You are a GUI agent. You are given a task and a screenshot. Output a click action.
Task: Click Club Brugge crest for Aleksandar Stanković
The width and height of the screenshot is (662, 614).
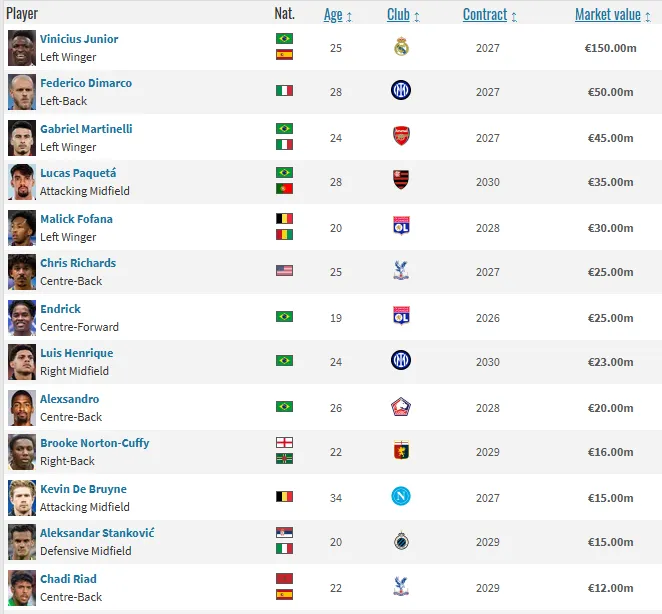coord(401,541)
